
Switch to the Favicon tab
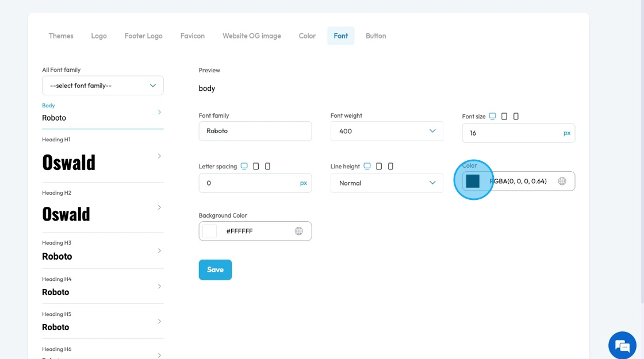(192, 36)
